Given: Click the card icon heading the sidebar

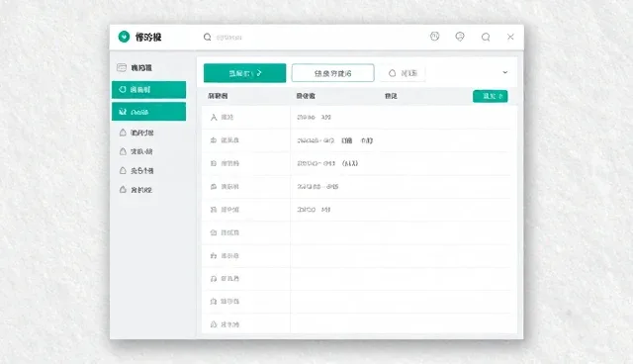Looking at the screenshot, I should tap(122, 67).
